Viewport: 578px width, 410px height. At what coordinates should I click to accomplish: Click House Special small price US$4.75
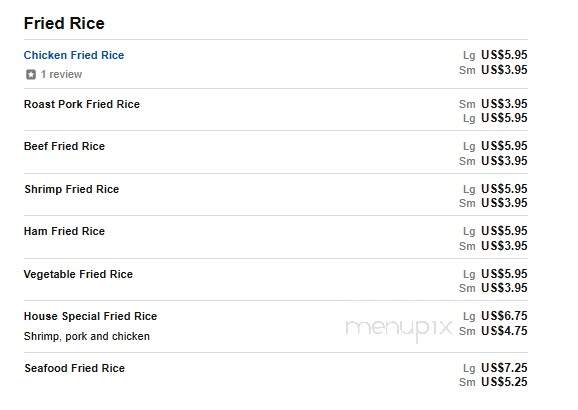pyautogui.click(x=504, y=331)
